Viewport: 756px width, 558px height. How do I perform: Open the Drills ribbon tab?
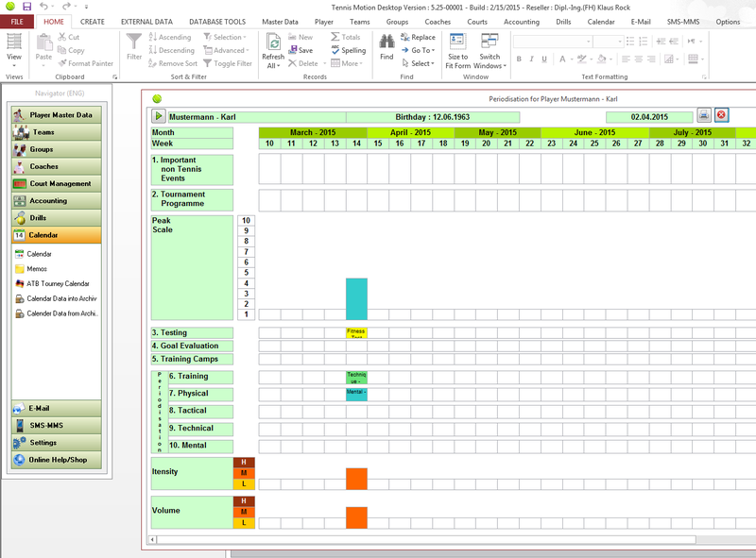563,21
